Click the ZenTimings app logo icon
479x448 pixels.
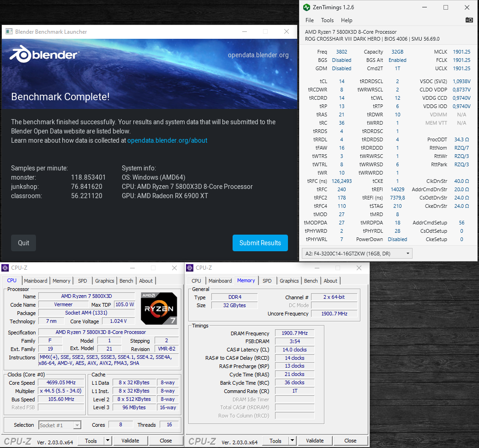[x=307, y=7]
